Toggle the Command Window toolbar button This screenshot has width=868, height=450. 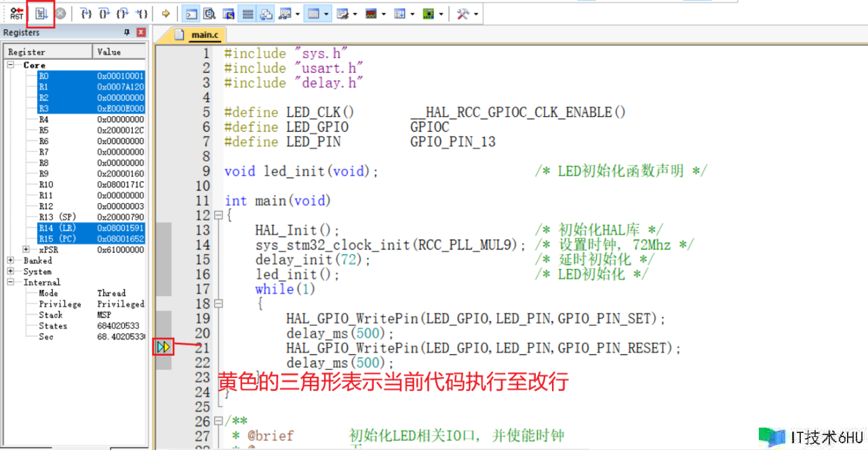192,14
